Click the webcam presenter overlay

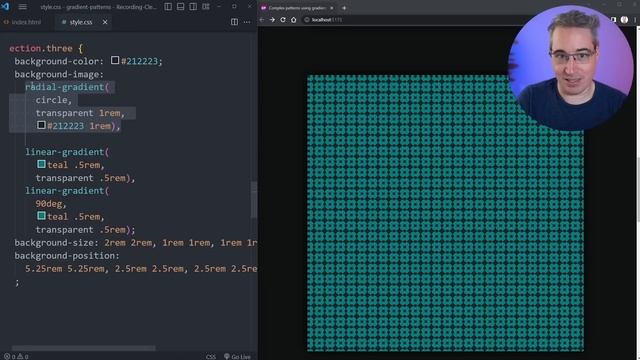[570, 67]
